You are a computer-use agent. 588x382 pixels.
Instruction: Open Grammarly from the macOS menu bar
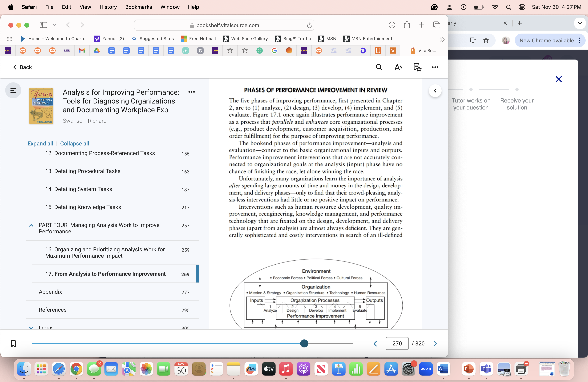(x=434, y=7)
